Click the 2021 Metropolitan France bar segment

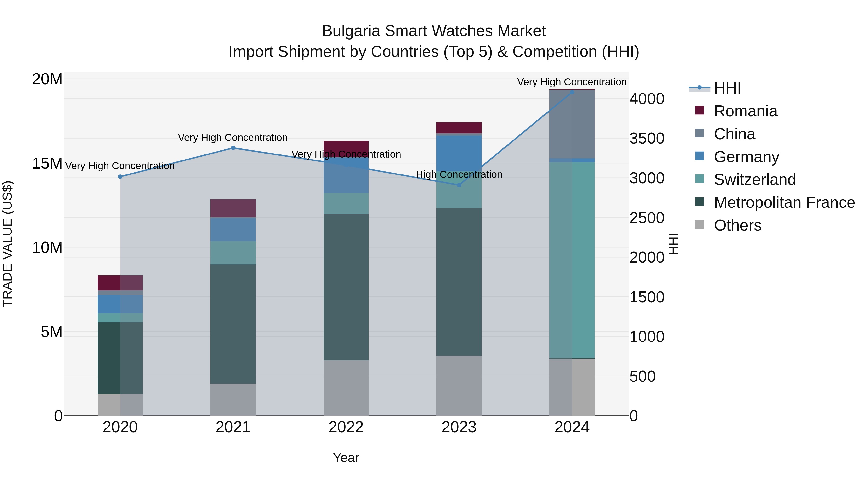[x=233, y=324]
